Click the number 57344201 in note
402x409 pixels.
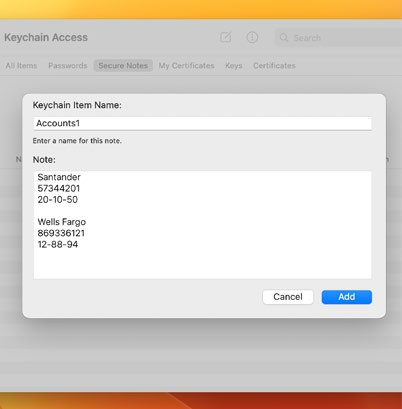coord(59,188)
